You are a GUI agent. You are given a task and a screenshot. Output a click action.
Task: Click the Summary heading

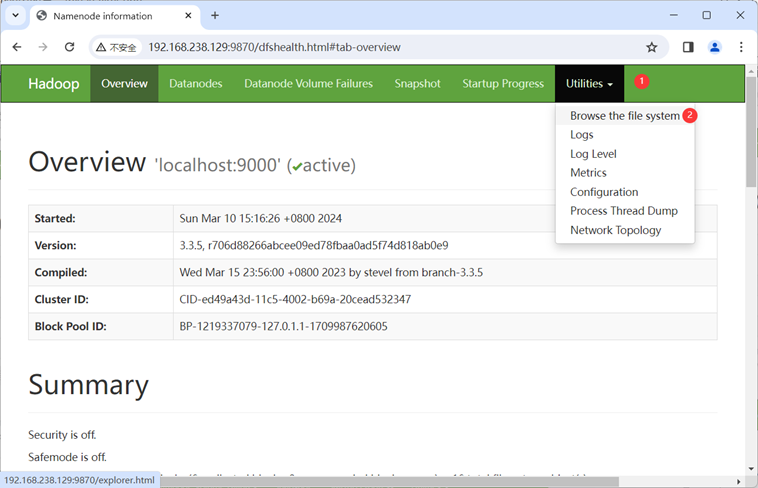point(88,385)
